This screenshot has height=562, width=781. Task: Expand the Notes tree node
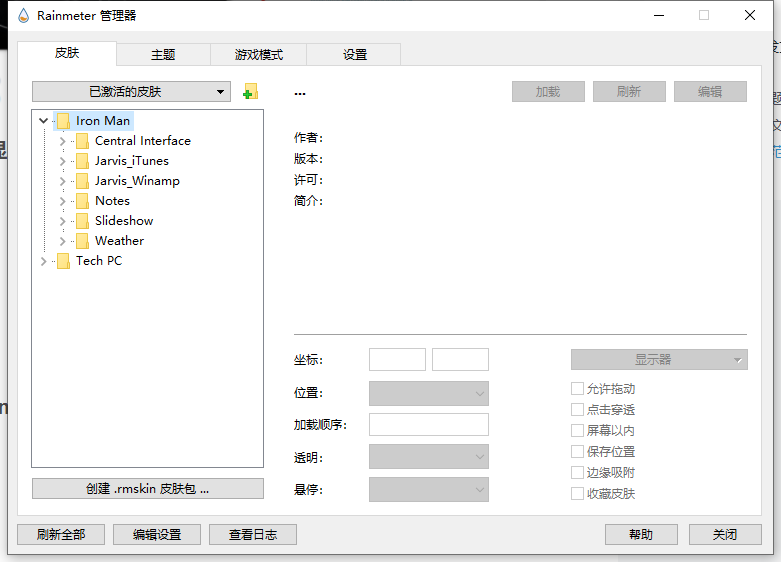click(x=62, y=201)
